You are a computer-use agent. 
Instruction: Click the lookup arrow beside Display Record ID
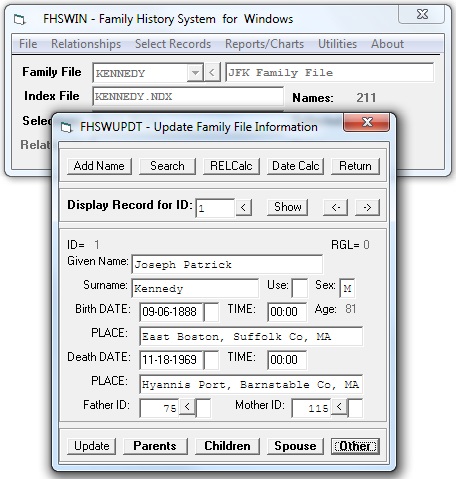tap(244, 207)
